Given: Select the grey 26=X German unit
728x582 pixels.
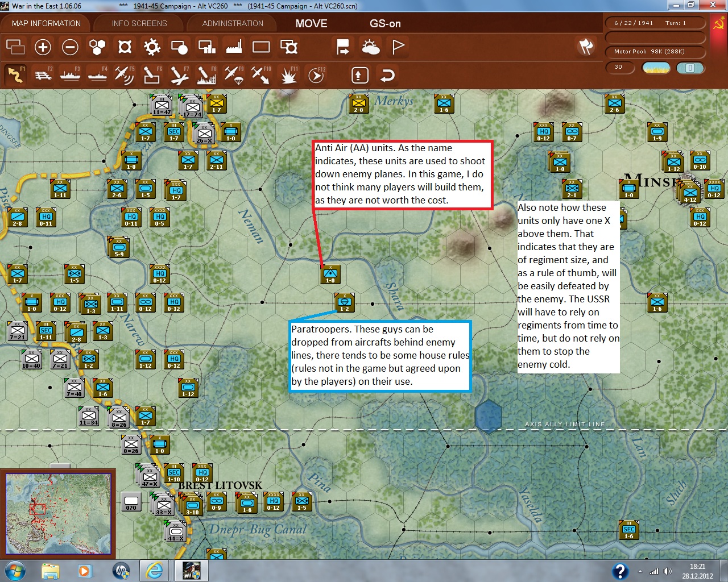Looking at the screenshot, I should (204, 134).
